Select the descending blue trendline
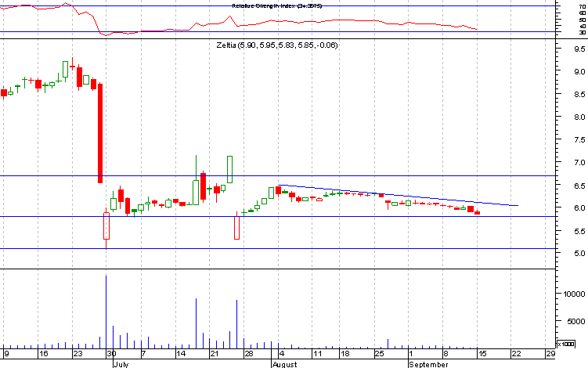 coord(399,195)
